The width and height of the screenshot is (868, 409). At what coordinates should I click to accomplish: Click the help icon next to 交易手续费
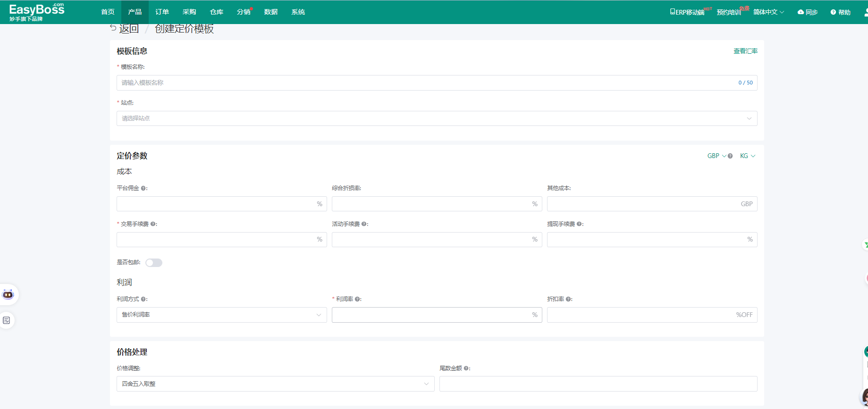coord(153,224)
